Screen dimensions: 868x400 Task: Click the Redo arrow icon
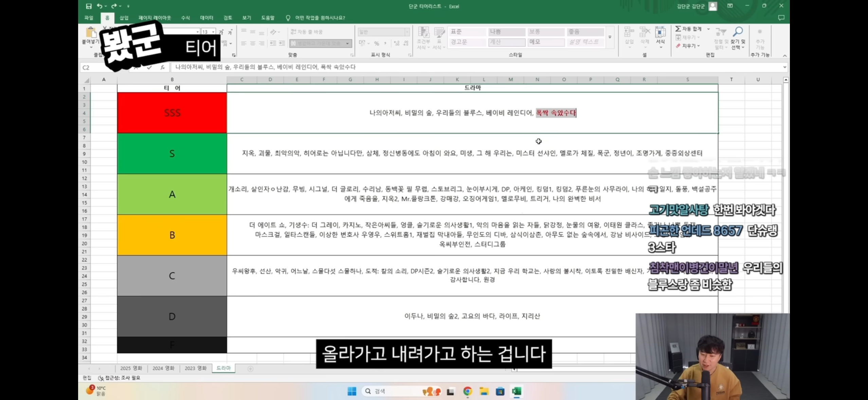(x=114, y=6)
